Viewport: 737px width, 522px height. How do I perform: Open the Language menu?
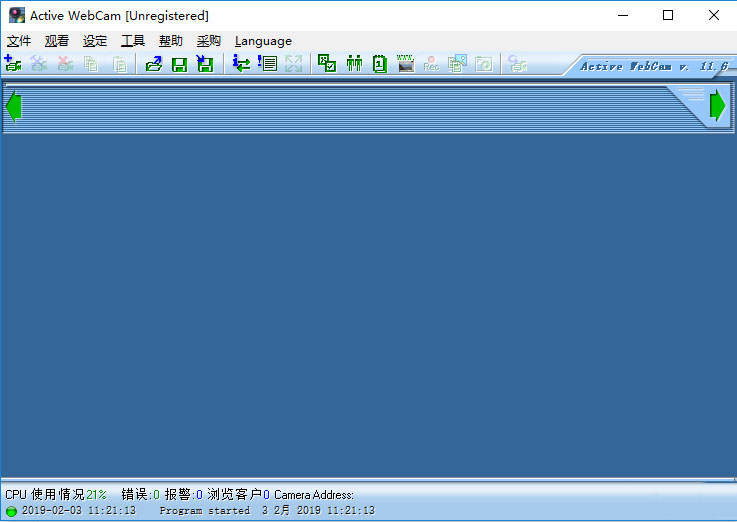point(263,41)
